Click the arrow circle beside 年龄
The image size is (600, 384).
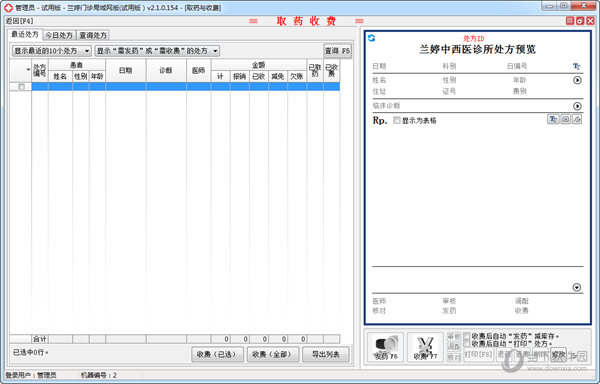pos(577,80)
